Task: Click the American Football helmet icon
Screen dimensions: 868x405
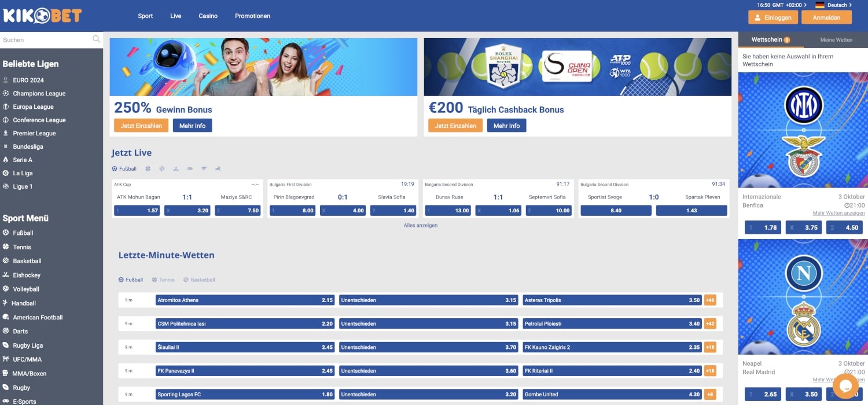Action: (6, 317)
